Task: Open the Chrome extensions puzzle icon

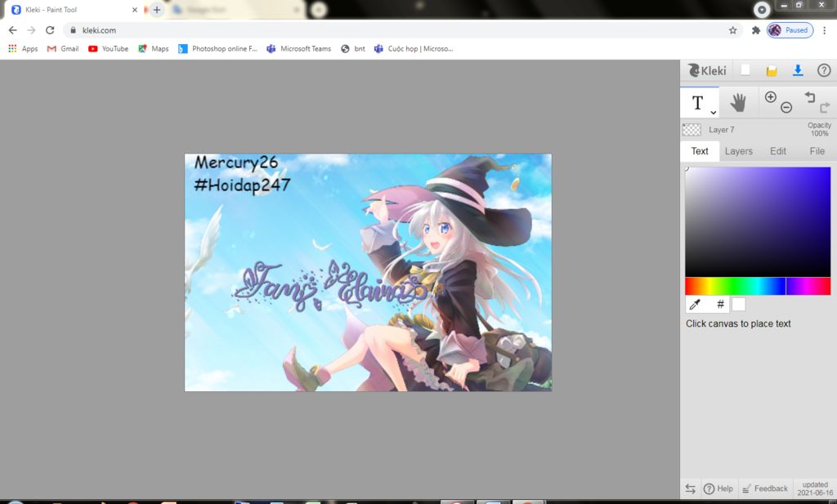Action: coord(755,30)
